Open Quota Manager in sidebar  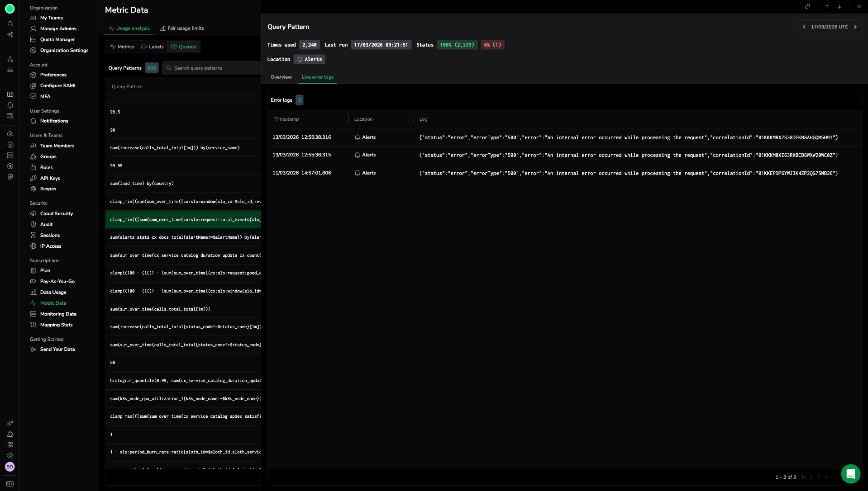coord(57,40)
